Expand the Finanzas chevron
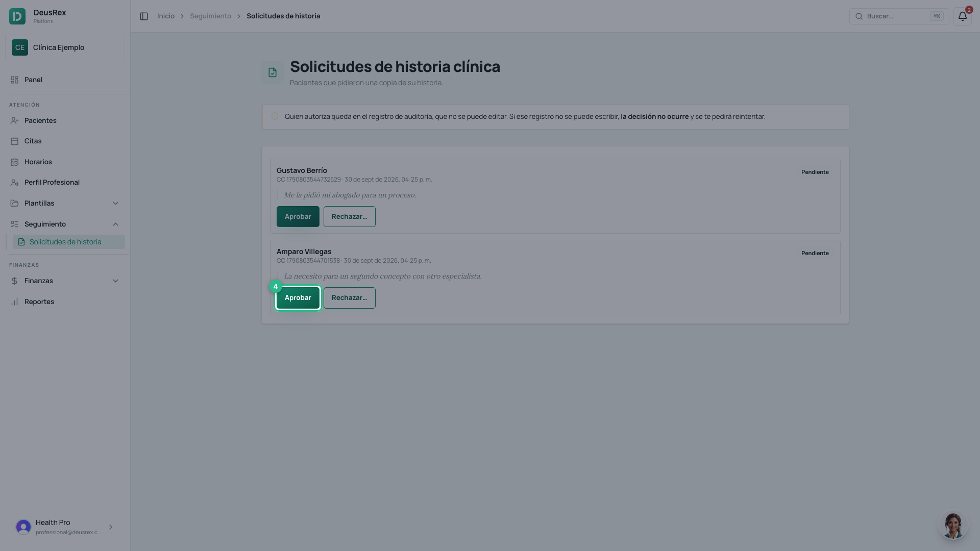Image resolution: width=980 pixels, height=551 pixels. (x=115, y=281)
